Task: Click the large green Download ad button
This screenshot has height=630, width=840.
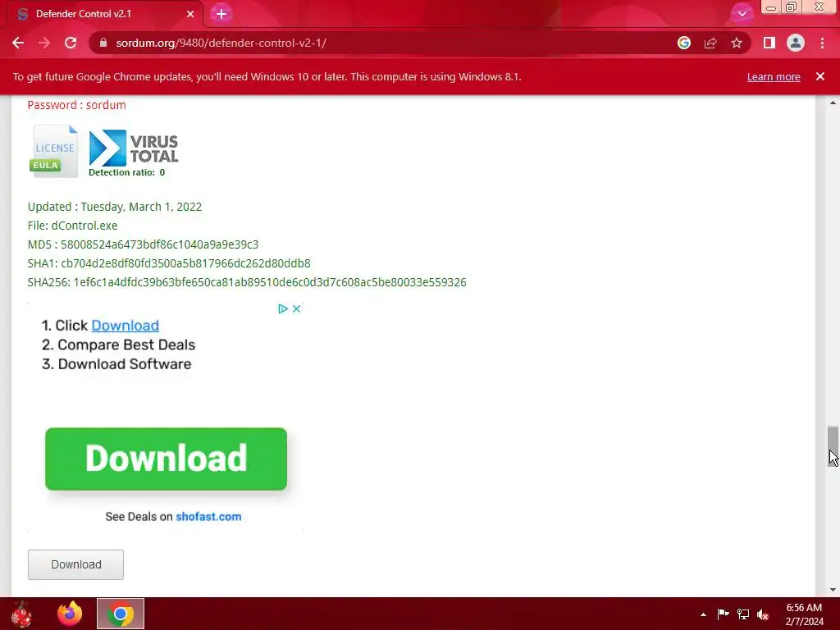Action: (166, 459)
